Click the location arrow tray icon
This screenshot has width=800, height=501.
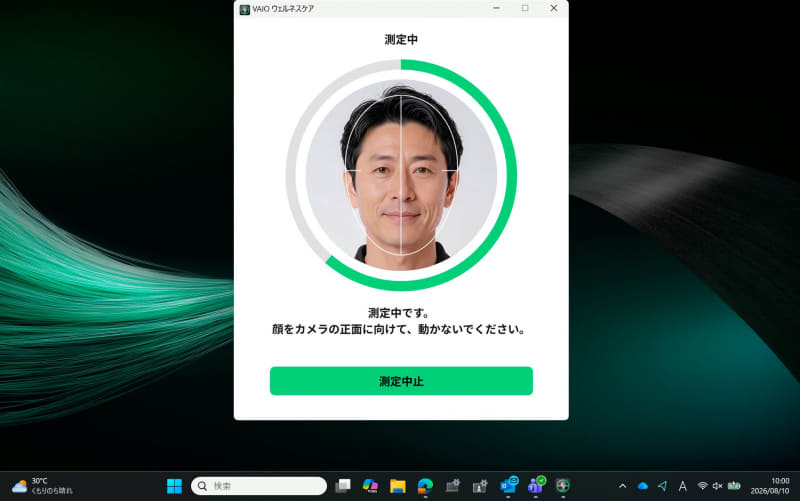pos(662,486)
